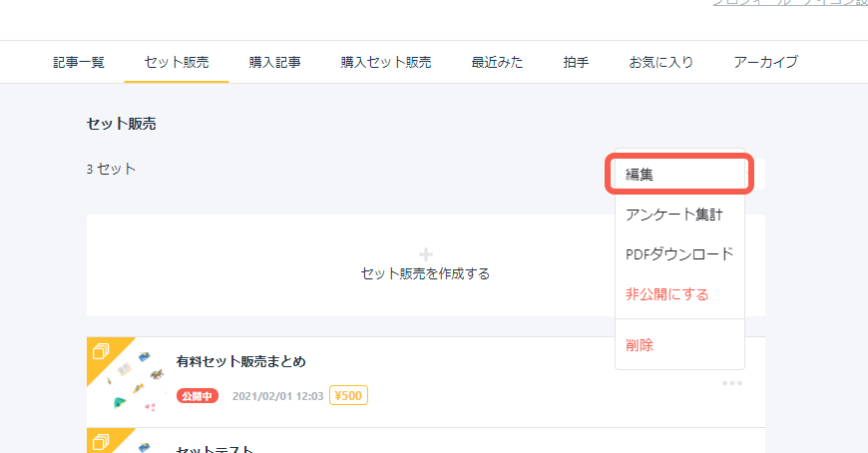Screen dimensions: 868x453
Task: Click the 2021/02/01 12:03 date text
Action: point(278,396)
